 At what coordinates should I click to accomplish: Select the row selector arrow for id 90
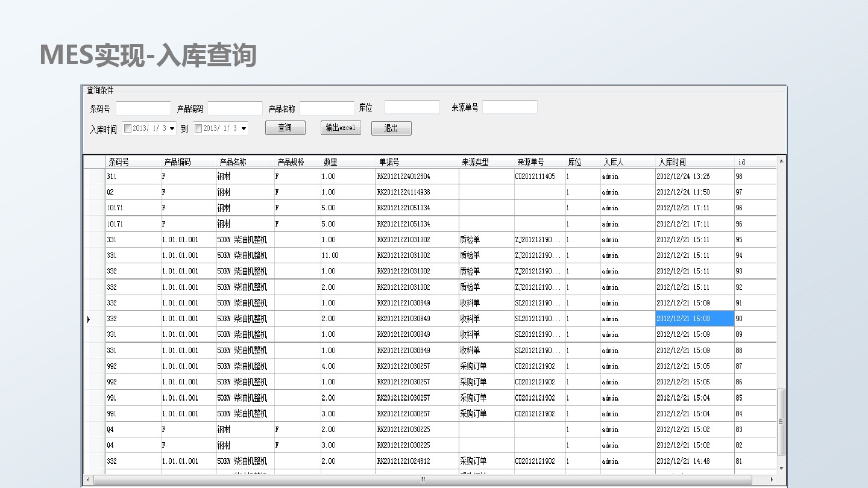pyautogui.click(x=89, y=319)
